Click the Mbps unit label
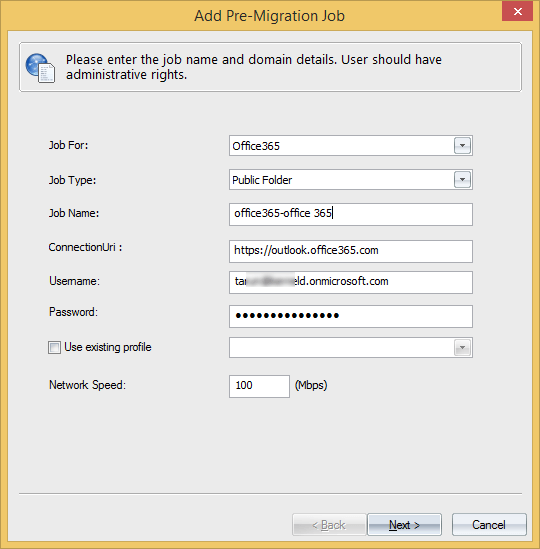Viewport: 540px width, 549px height. point(311,385)
